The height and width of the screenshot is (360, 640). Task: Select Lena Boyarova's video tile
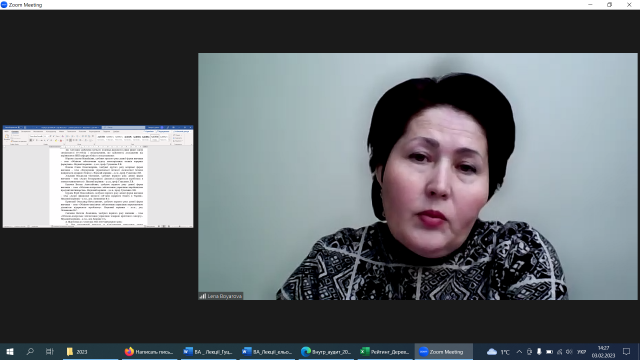coord(418,177)
